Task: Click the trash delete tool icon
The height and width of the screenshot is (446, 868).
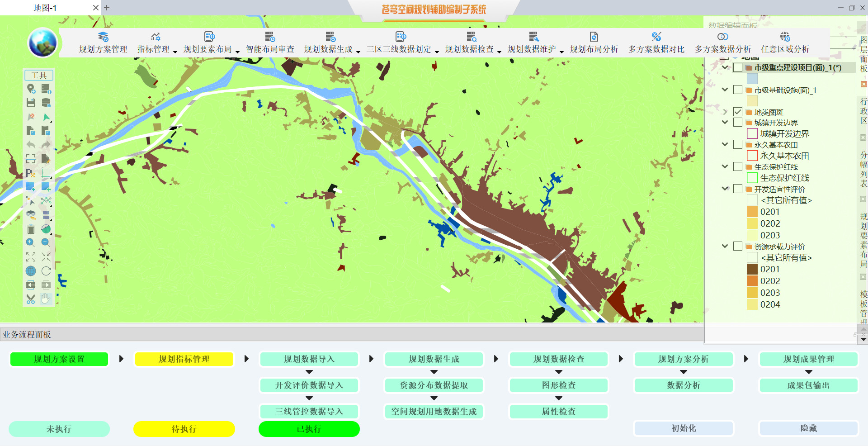Action: [31, 229]
